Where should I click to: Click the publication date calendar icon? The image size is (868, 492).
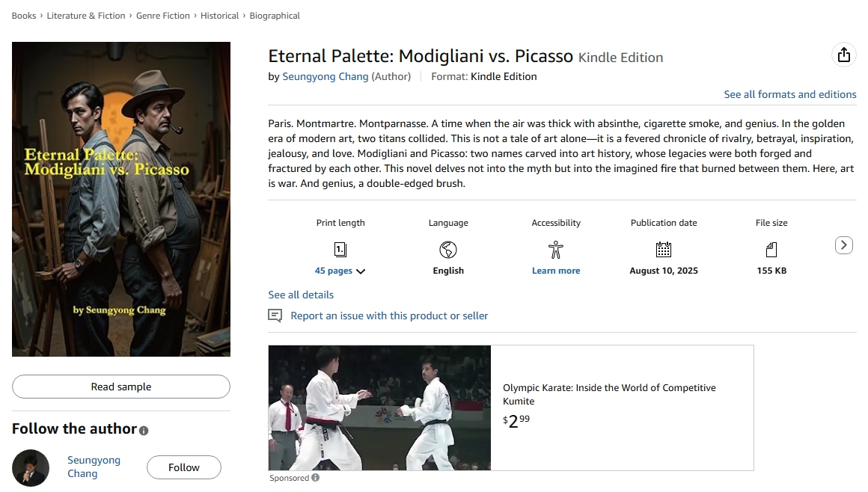coord(664,249)
